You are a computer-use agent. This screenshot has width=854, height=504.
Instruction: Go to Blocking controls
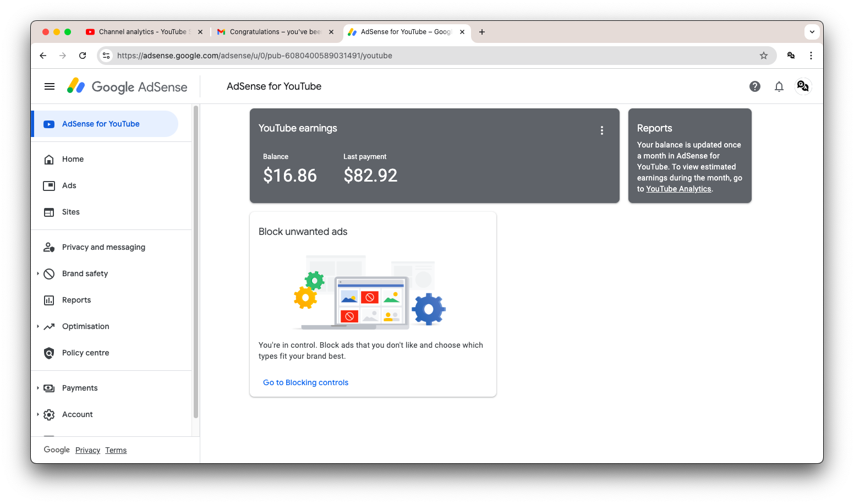coord(305,383)
